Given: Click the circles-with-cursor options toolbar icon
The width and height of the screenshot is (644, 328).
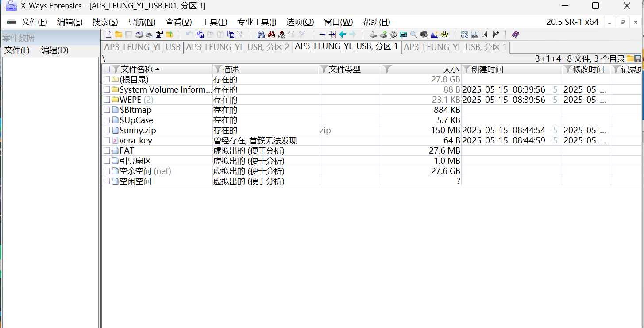Looking at the screenshot, I should pos(464,35).
